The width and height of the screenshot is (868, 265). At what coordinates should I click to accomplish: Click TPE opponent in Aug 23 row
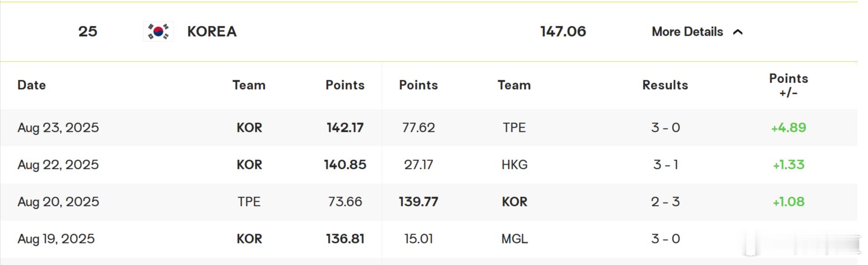point(514,128)
